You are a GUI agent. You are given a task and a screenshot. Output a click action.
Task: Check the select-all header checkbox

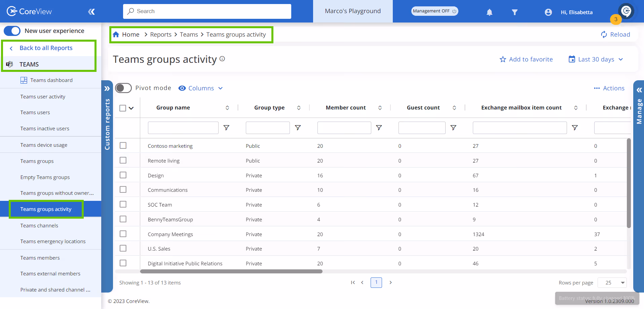[123, 108]
